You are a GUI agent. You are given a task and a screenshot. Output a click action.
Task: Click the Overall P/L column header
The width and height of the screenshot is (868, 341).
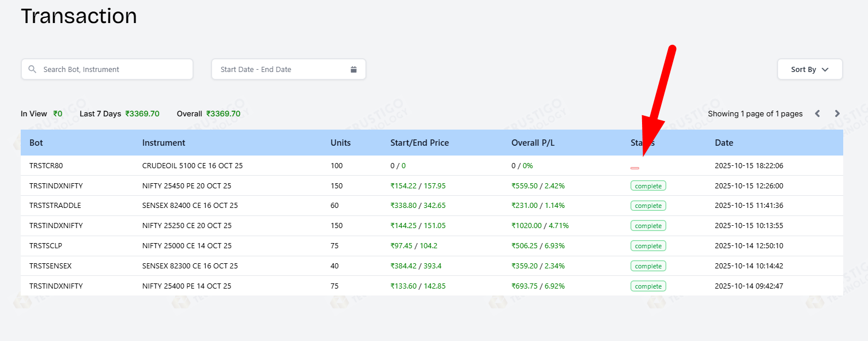click(x=533, y=143)
